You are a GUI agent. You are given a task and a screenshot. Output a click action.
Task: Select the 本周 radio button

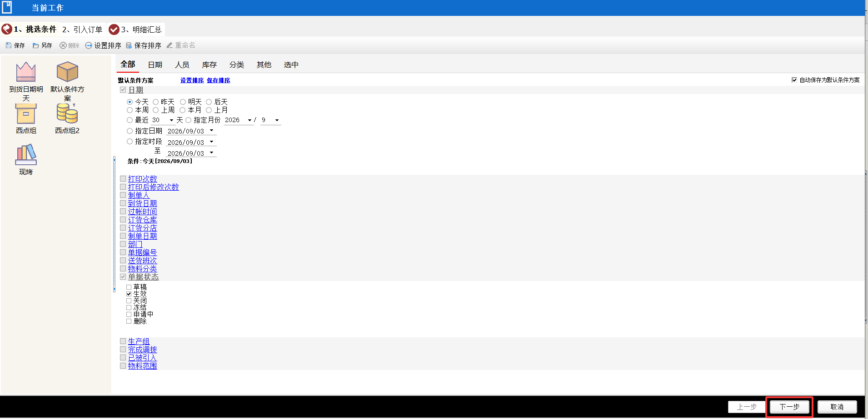click(x=130, y=110)
